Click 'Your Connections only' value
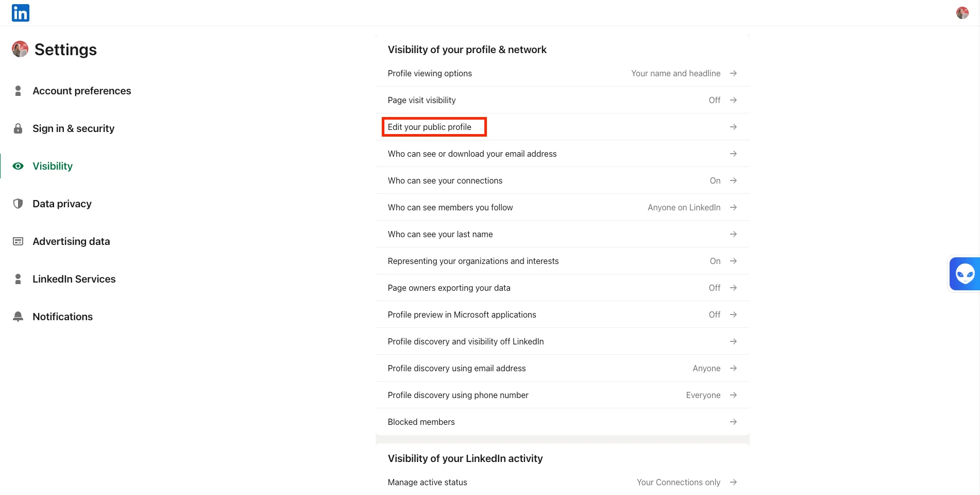Image resolution: width=980 pixels, height=495 pixels. (x=679, y=482)
